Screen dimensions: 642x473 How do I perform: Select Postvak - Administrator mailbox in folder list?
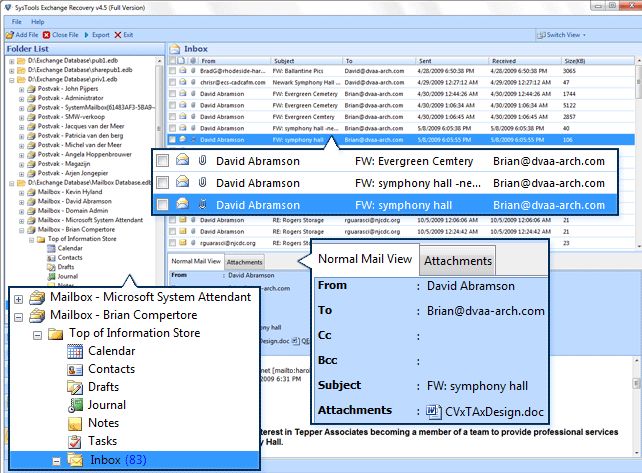point(64,98)
